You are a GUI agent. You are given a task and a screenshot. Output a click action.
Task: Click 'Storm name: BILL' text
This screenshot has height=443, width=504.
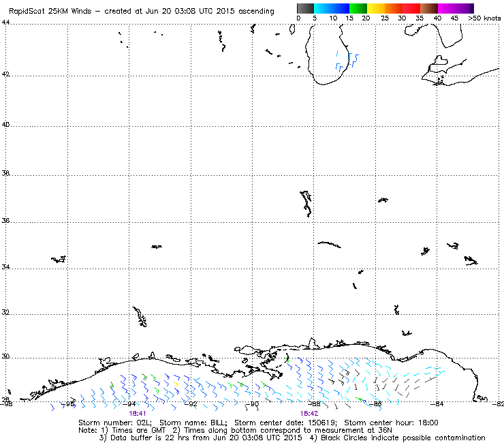193,423
